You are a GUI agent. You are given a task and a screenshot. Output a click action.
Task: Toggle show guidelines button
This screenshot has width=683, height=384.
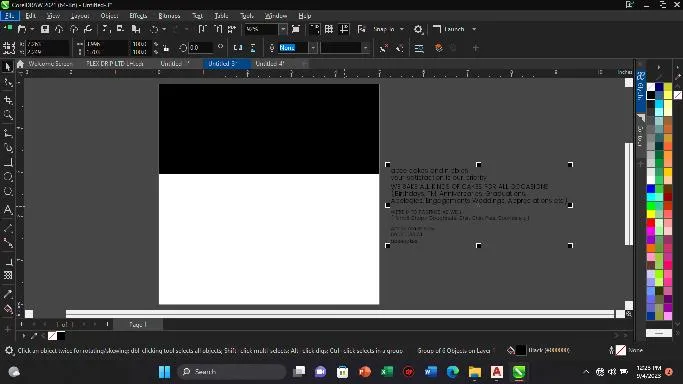[344, 29]
